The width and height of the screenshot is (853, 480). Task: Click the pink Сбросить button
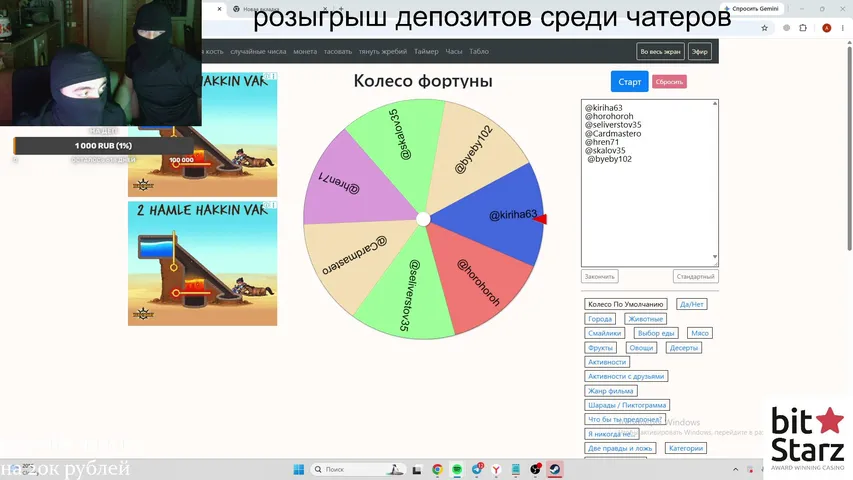click(x=669, y=82)
